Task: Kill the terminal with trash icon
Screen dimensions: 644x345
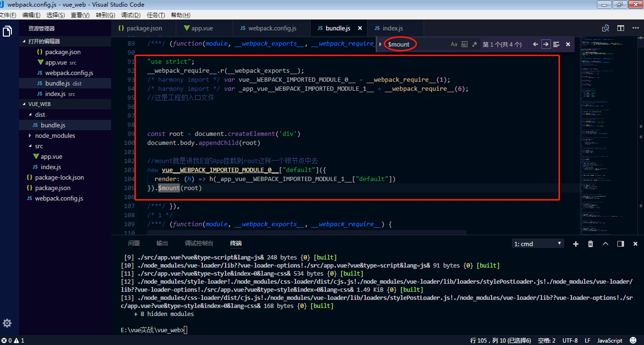Action: [x=590, y=244]
